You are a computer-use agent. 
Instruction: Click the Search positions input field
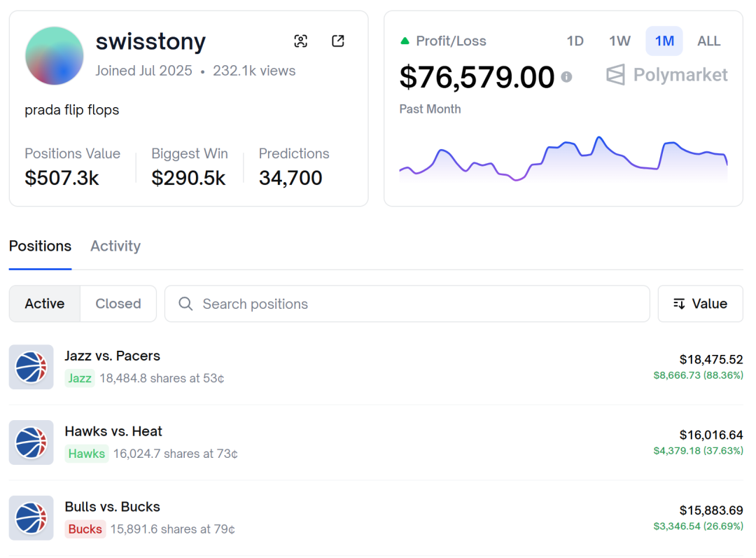pyautogui.click(x=420, y=304)
